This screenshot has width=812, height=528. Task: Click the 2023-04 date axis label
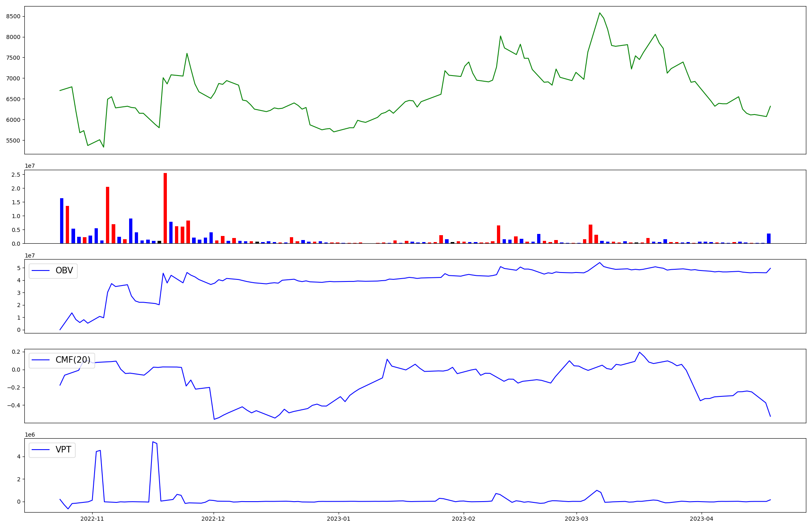click(702, 519)
